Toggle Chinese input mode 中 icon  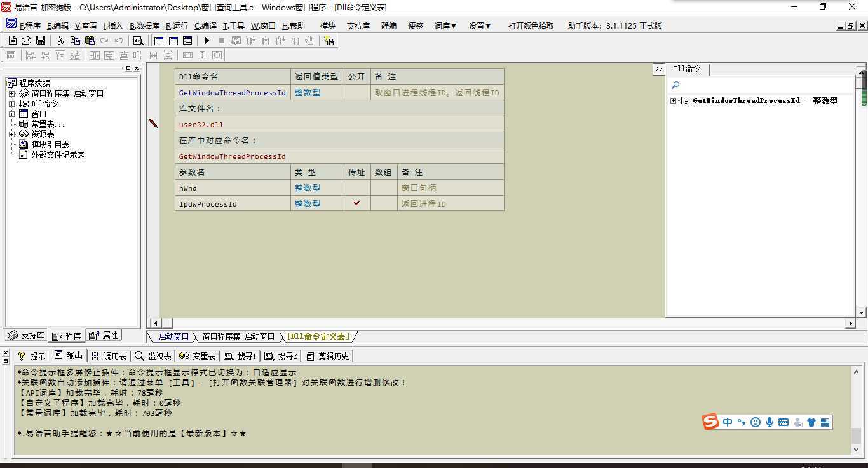728,422
